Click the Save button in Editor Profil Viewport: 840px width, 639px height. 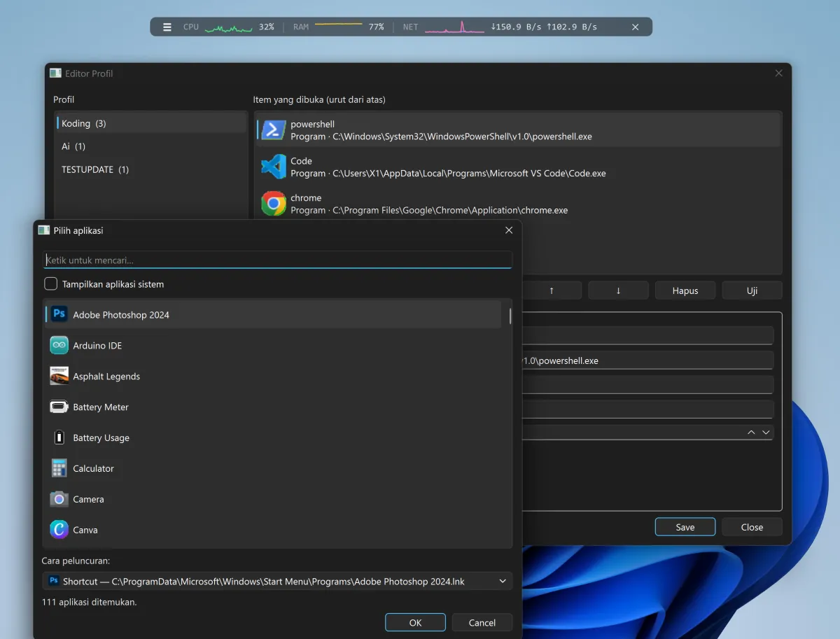[685, 527]
